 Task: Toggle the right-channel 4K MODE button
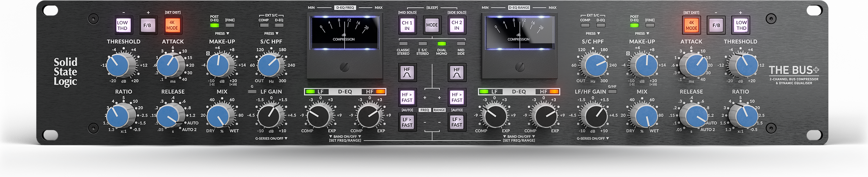(691, 25)
